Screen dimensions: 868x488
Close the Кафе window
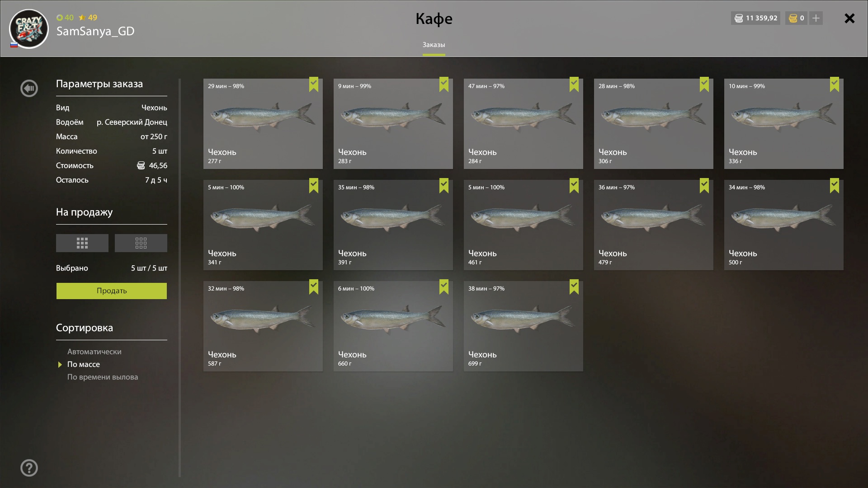849,18
